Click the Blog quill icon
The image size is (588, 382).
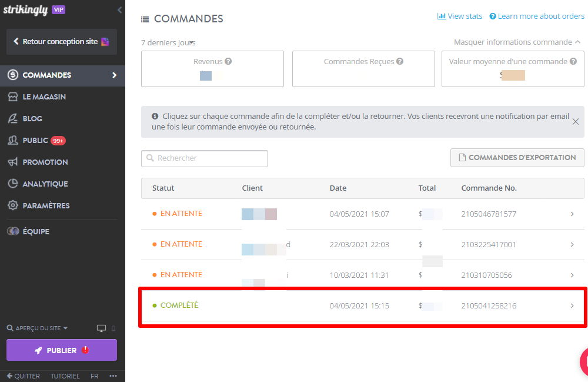pos(13,118)
